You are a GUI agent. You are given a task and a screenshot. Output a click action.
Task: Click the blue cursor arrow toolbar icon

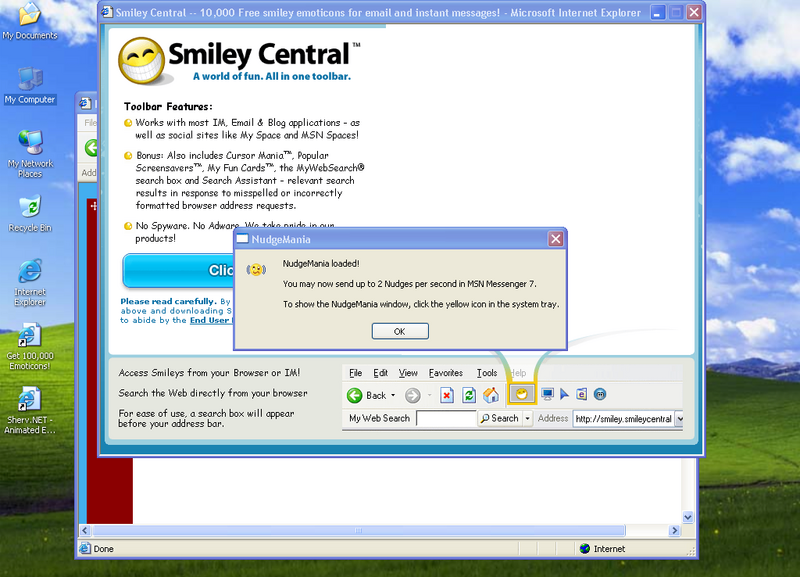pos(564,394)
